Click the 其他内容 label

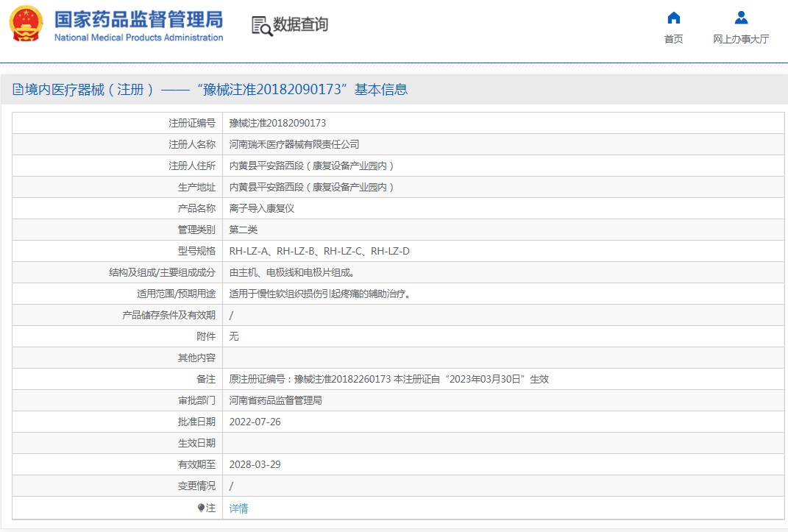[x=196, y=358]
